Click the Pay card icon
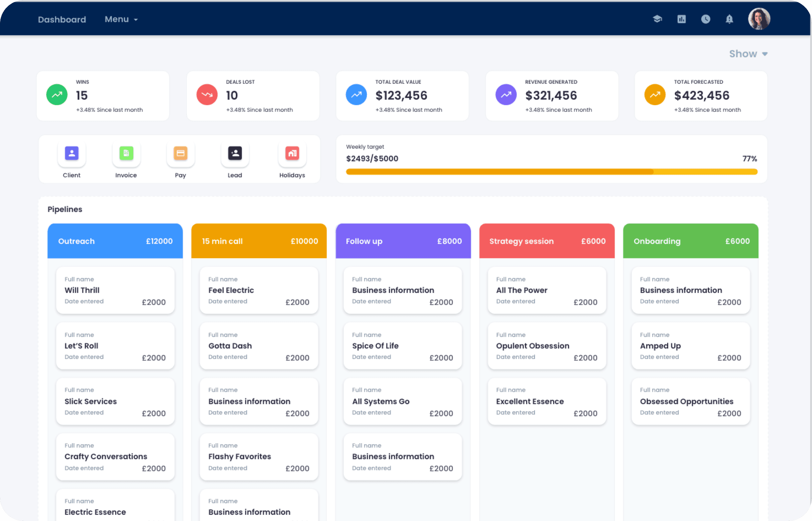 180,153
